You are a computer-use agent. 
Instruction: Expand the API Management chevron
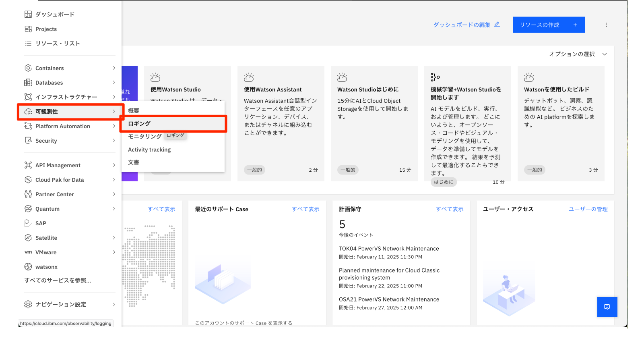[x=114, y=165]
